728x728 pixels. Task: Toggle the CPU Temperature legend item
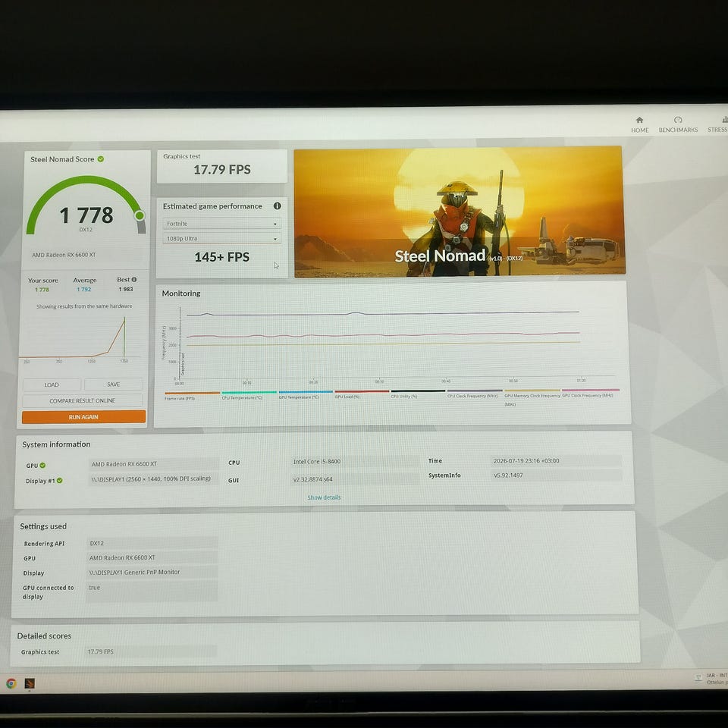pos(249,395)
